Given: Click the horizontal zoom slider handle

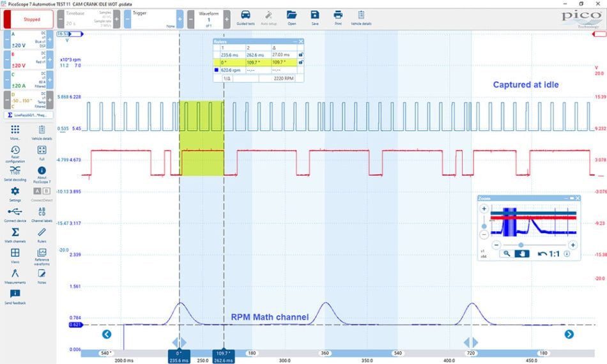Looking at the screenshot, I should point(521,245).
